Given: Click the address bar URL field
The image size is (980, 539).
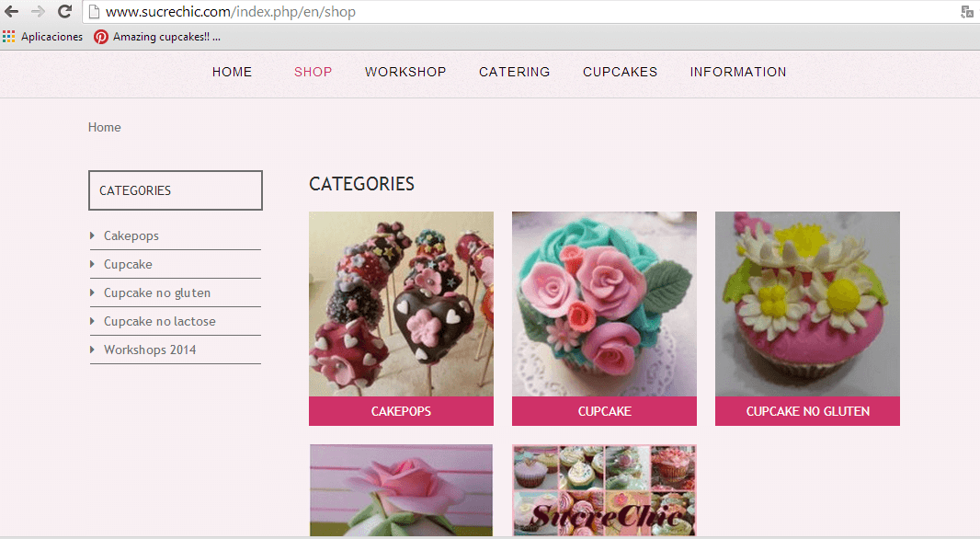Looking at the screenshot, I should [525, 12].
